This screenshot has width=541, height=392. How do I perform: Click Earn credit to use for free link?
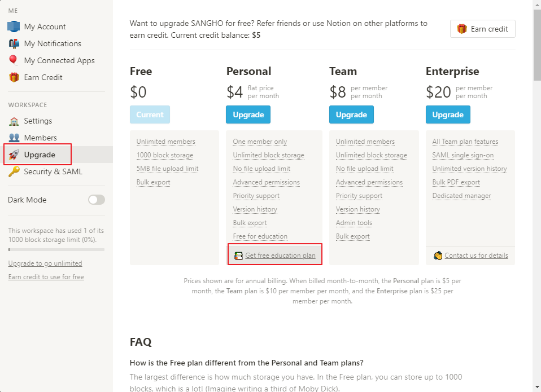click(x=46, y=277)
